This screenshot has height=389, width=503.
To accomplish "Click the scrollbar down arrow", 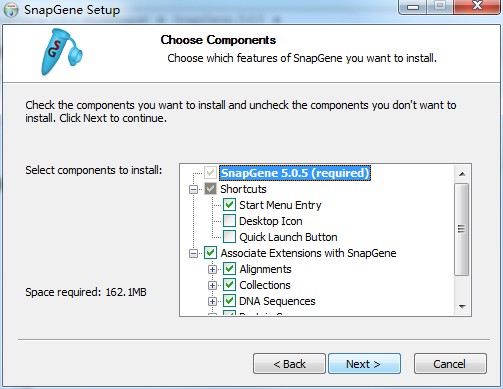I will [462, 306].
